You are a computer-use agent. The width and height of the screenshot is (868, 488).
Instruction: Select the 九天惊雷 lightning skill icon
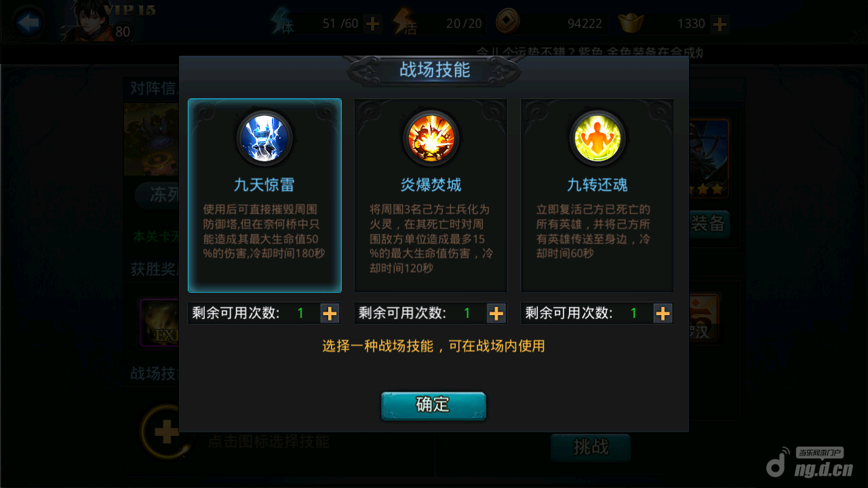[x=264, y=138]
